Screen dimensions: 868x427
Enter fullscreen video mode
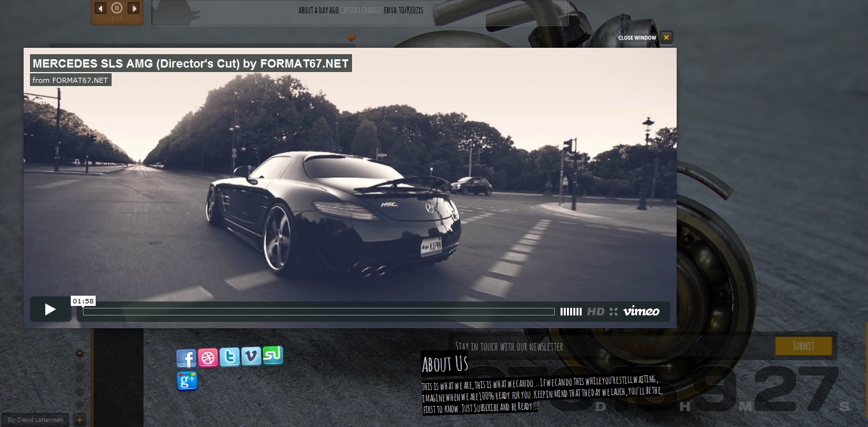(x=614, y=312)
